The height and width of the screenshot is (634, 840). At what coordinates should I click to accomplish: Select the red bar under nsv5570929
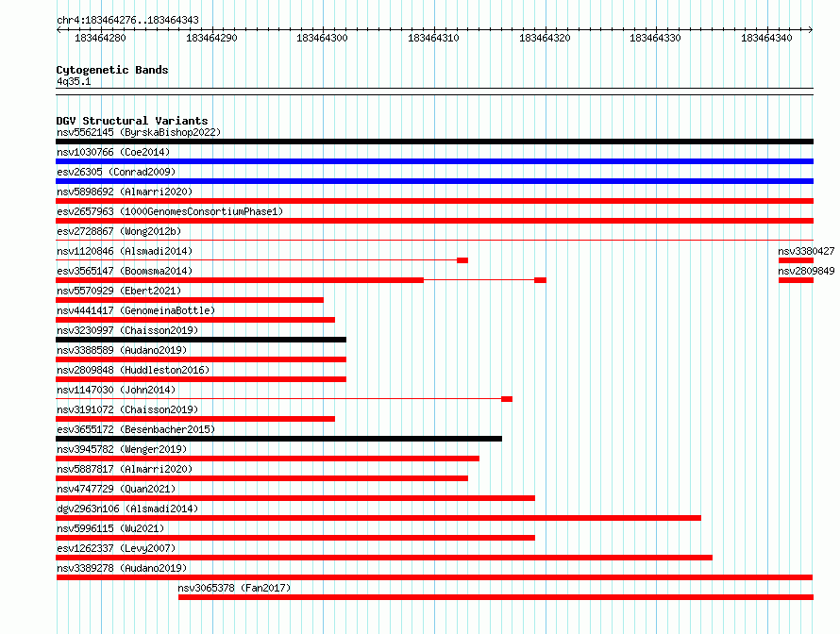190,300
